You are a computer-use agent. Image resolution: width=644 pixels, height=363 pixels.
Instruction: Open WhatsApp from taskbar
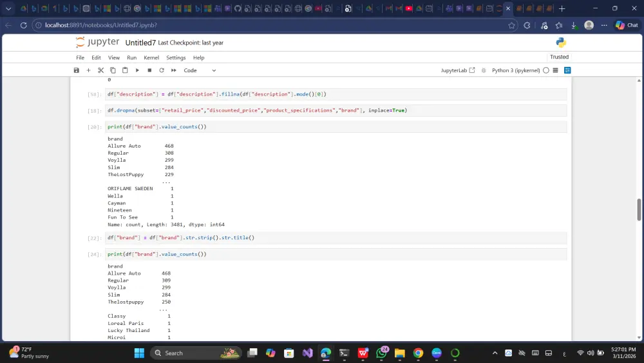pos(381,353)
